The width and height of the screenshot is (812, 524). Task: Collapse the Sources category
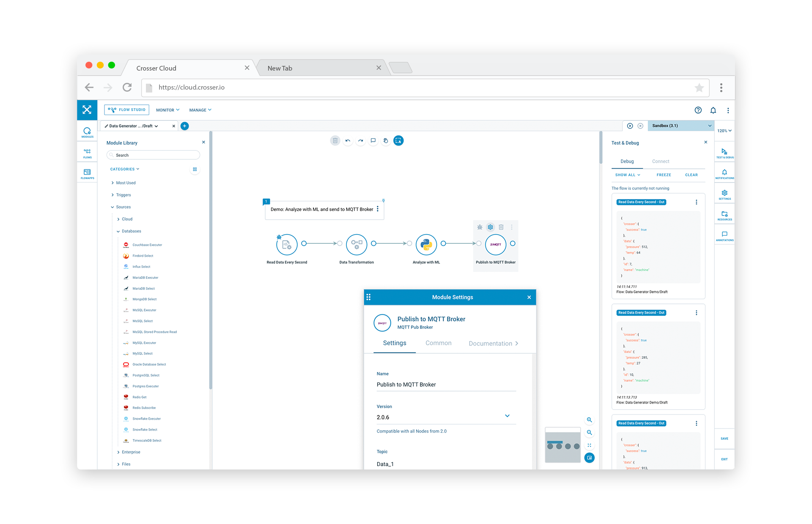[121, 207]
